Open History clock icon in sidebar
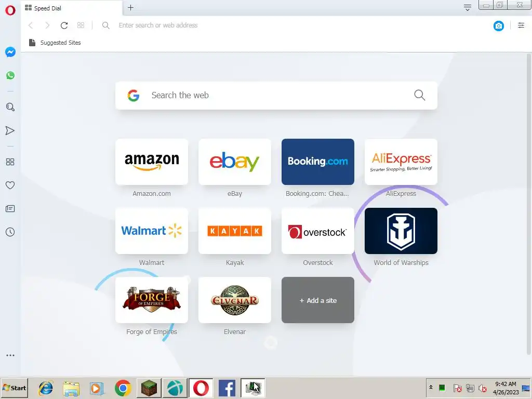This screenshot has height=399, width=532. point(10,232)
